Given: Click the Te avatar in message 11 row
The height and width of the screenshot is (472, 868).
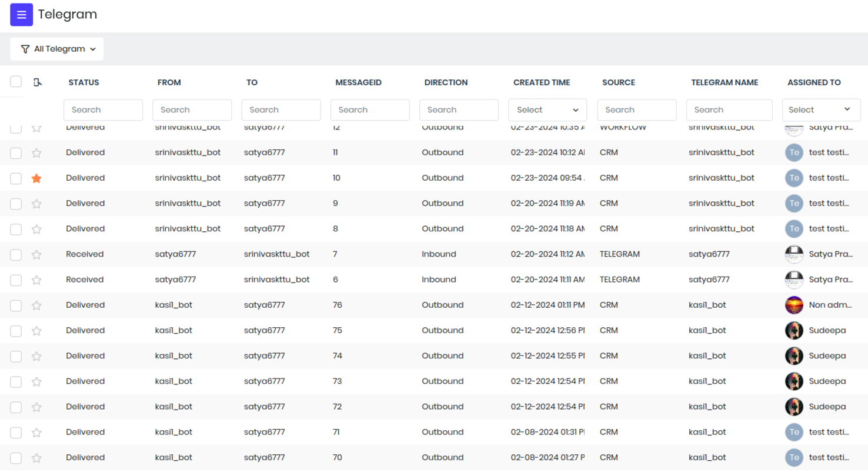Looking at the screenshot, I should pyautogui.click(x=794, y=152).
